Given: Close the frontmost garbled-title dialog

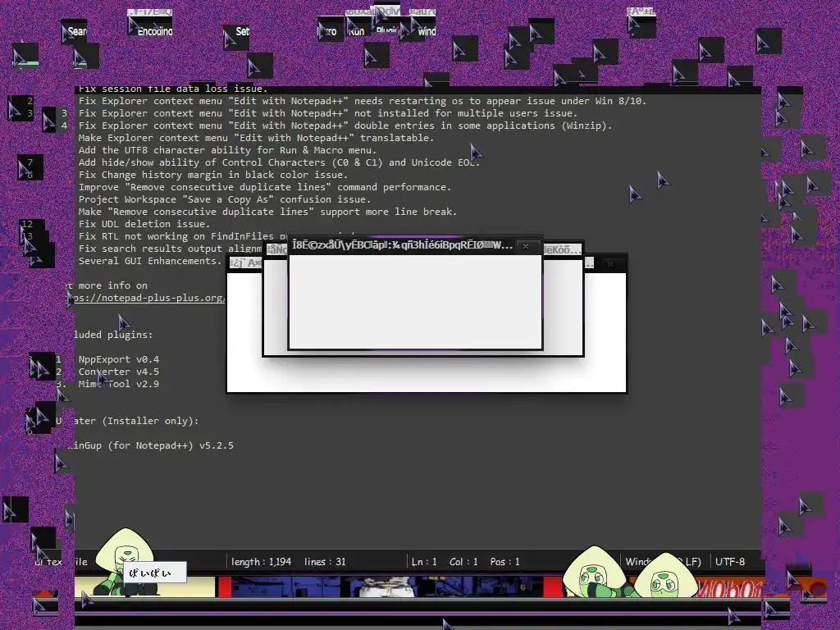Looking at the screenshot, I should [x=526, y=246].
